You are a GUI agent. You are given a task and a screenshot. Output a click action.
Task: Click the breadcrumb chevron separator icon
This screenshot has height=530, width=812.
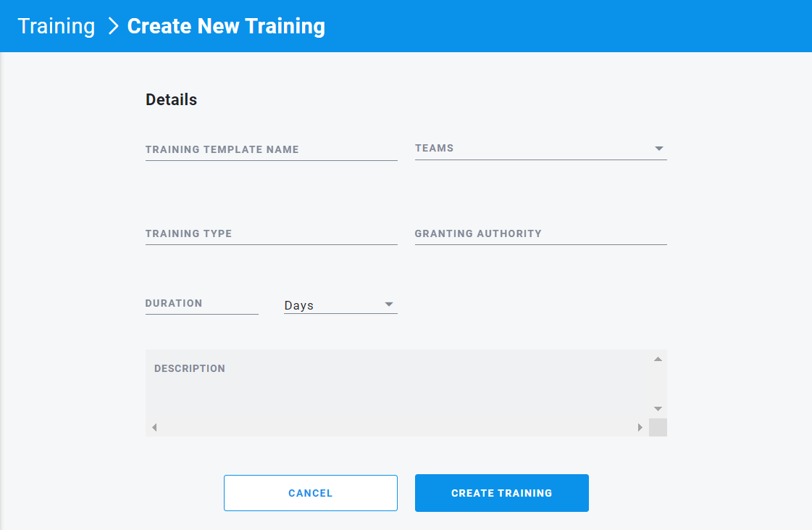(x=114, y=26)
